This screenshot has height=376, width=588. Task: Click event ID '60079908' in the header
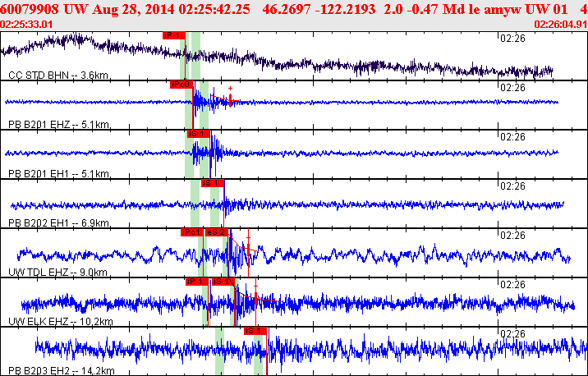pos(30,9)
